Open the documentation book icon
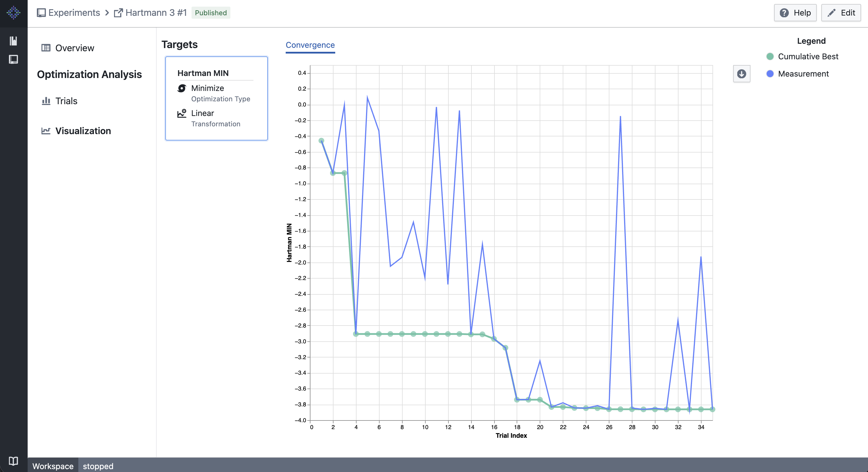The height and width of the screenshot is (472, 868). pos(14,461)
